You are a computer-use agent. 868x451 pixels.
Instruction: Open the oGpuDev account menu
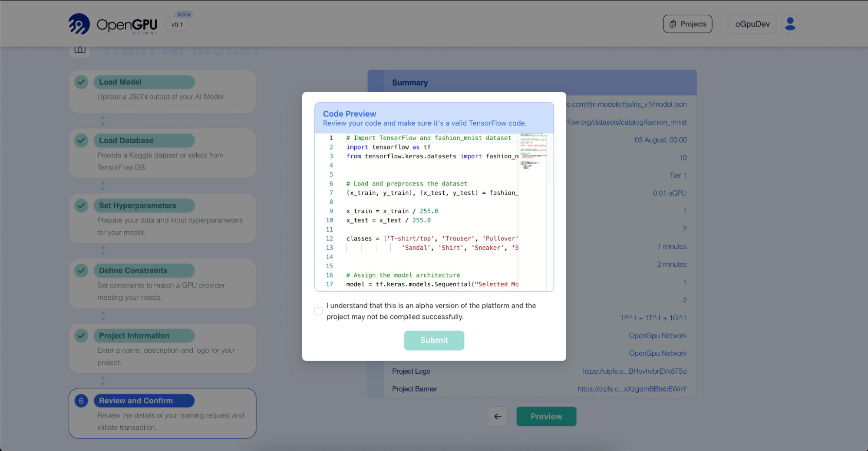[x=752, y=24]
